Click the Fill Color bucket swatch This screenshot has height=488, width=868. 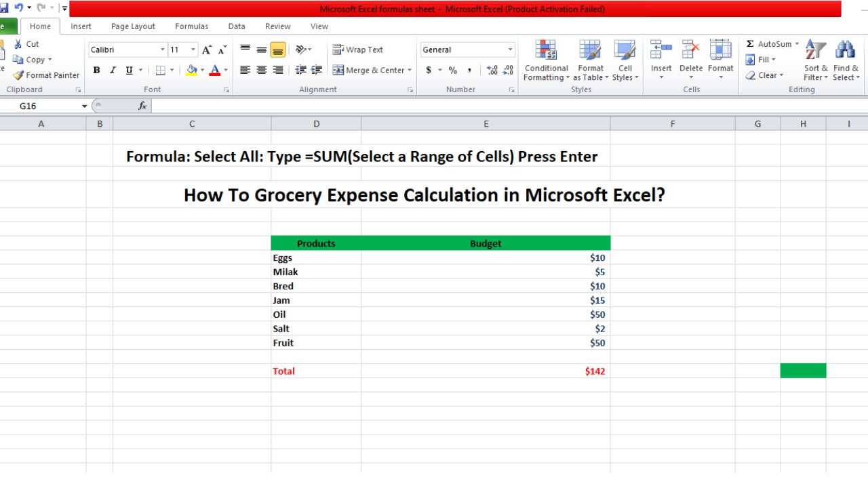[x=191, y=70]
